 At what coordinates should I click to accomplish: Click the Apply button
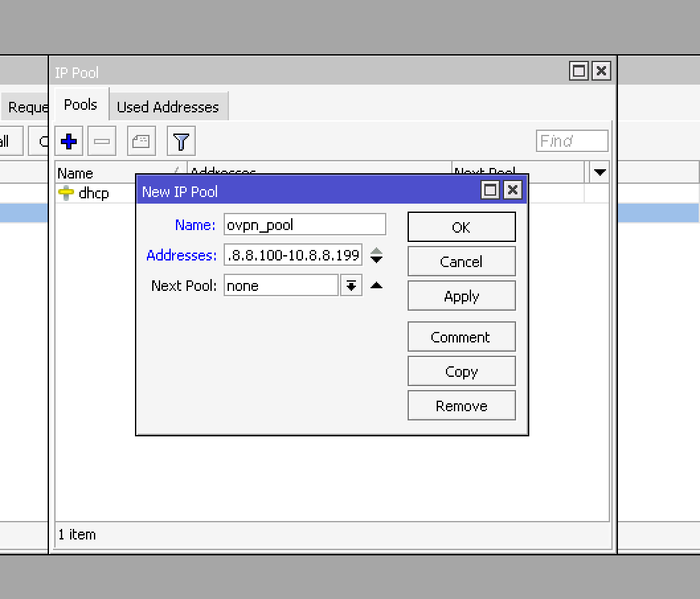(461, 296)
